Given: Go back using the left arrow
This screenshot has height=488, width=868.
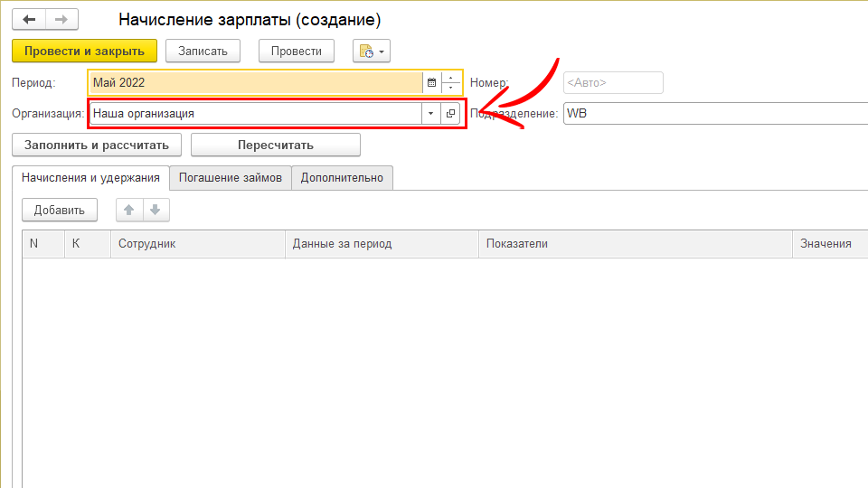Looking at the screenshot, I should (29, 19).
